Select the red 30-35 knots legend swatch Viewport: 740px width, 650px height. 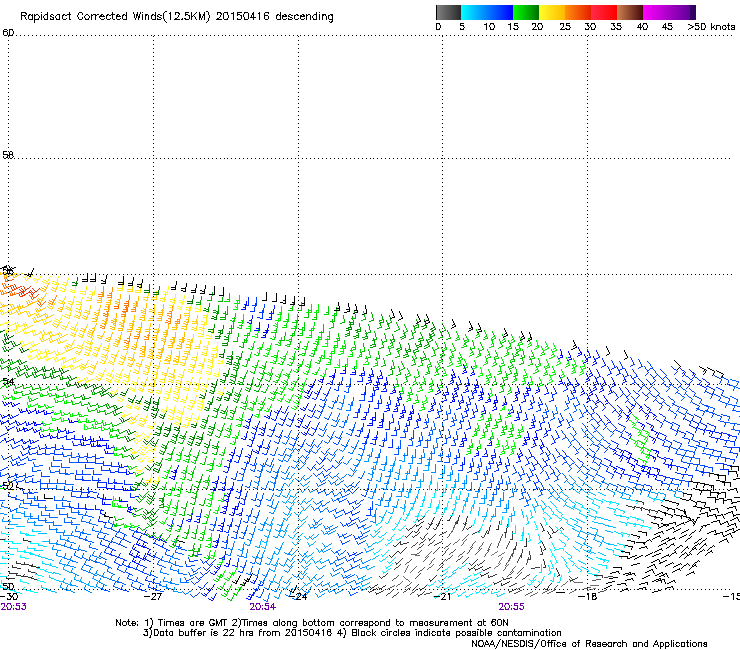[x=604, y=12]
